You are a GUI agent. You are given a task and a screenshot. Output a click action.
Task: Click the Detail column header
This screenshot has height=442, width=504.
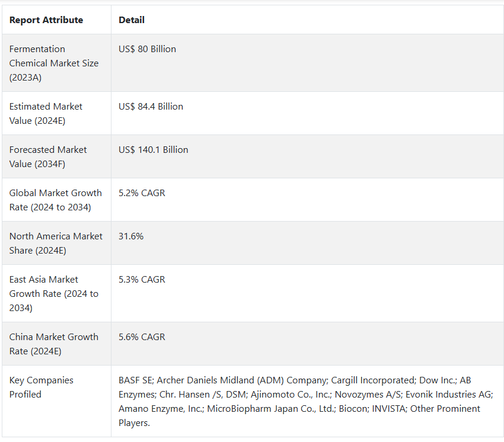[x=132, y=20]
